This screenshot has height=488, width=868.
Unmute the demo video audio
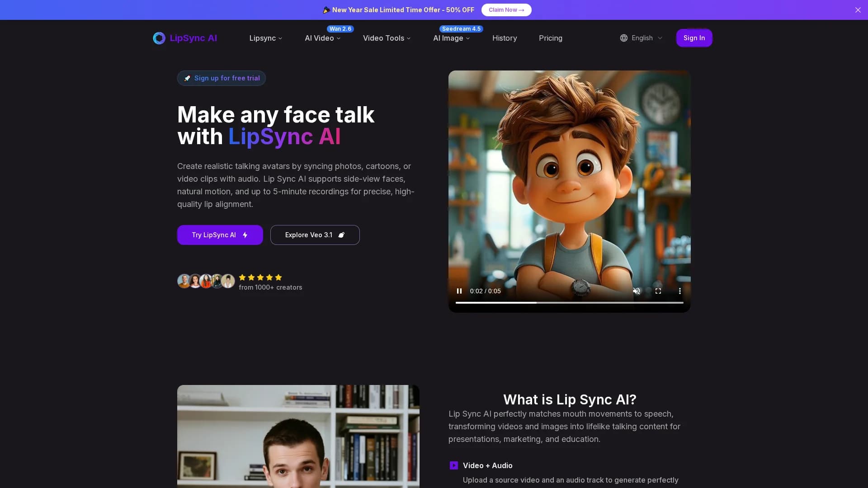click(636, 291)
